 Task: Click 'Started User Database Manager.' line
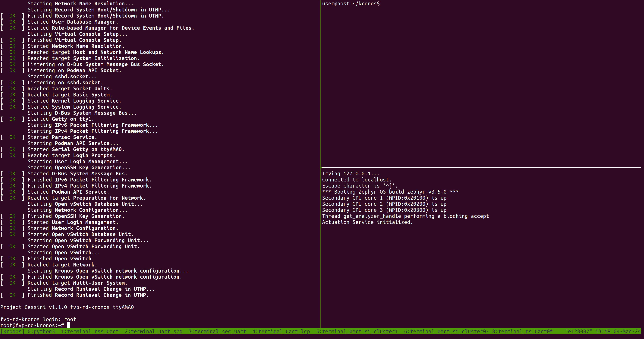click(73, 22)
